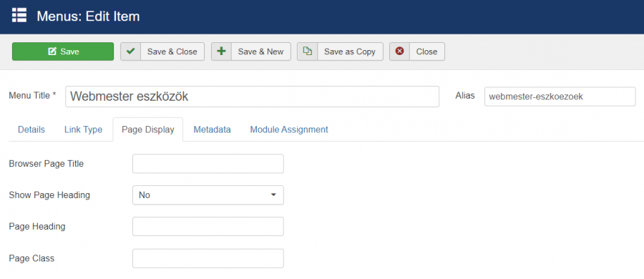Screen dimensions: 644x279
Task: Click the red X close icon
Action: pyautogui.click(x=399, y=52)
